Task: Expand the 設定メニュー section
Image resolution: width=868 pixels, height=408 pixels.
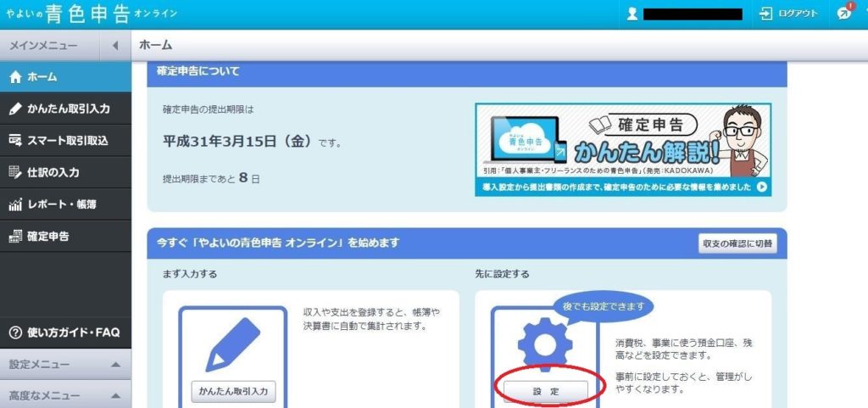Action: [66, 365]
